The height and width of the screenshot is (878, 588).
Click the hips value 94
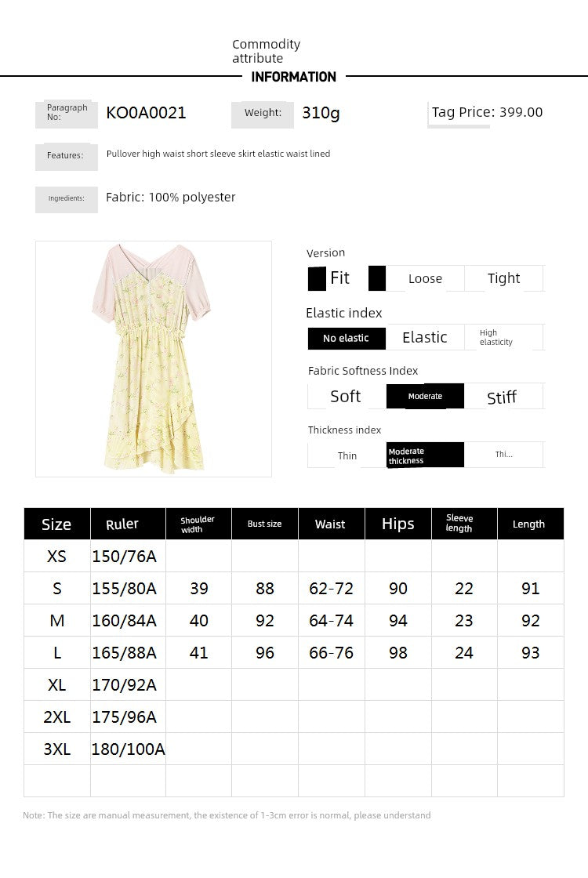tap(398, 620)
